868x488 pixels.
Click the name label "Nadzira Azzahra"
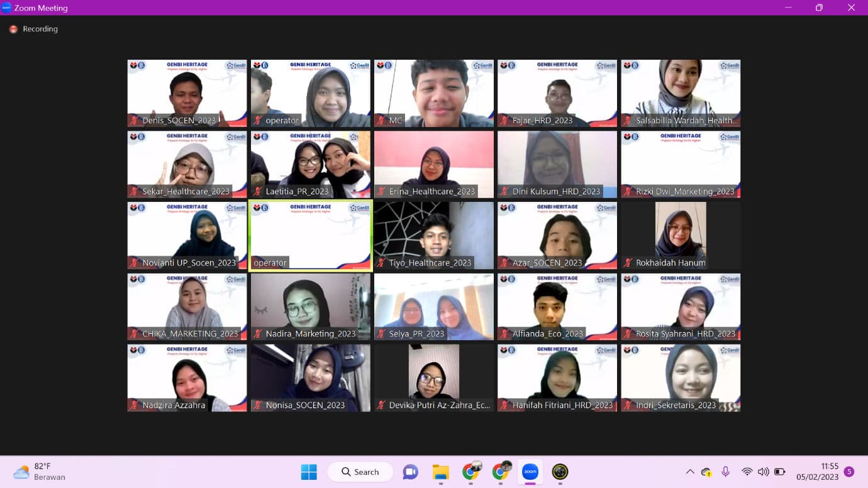click(x=174, y=405)
